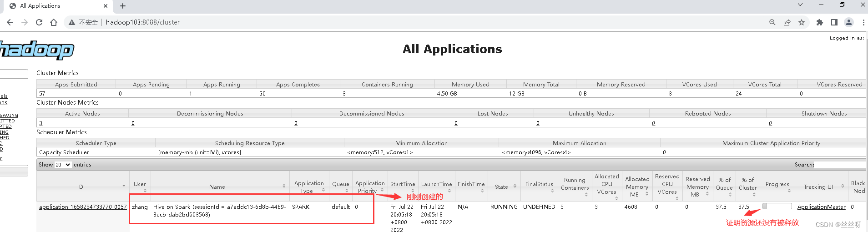Sort by StartTime column header
868x232 pixels.
403,187
